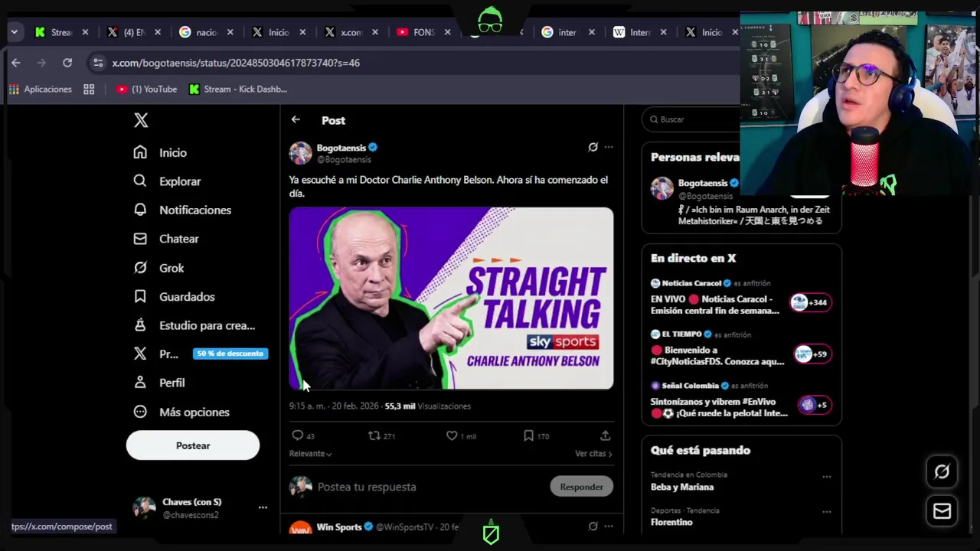Click the Responder button

(x=581, y=487)
